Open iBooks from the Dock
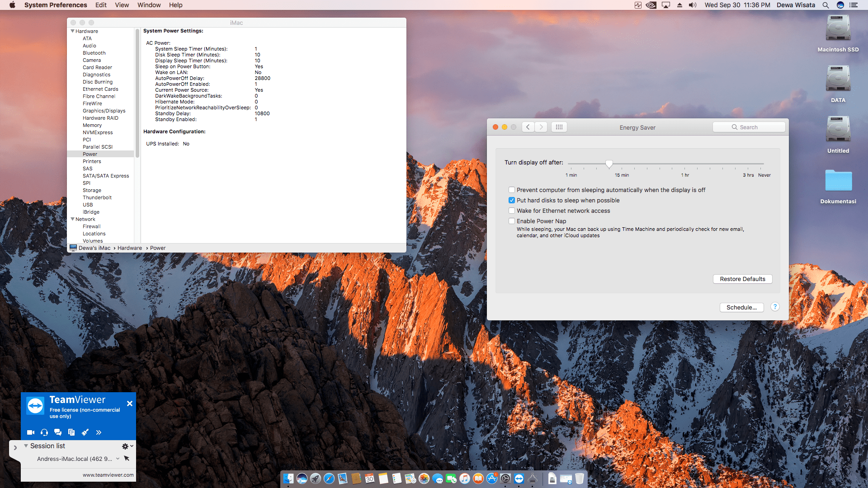Screen dimensions: 868x488 click(478, 479)
